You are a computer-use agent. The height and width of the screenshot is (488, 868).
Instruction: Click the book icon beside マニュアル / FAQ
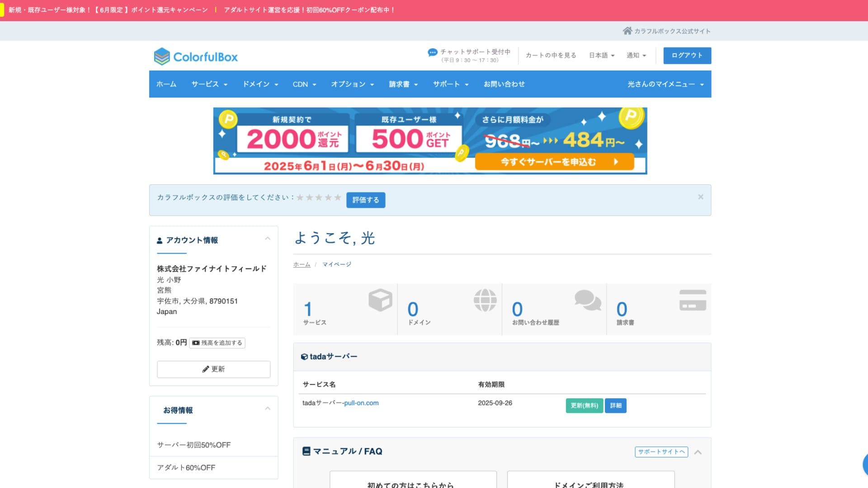pyautogui.click(x=306, y=451)
